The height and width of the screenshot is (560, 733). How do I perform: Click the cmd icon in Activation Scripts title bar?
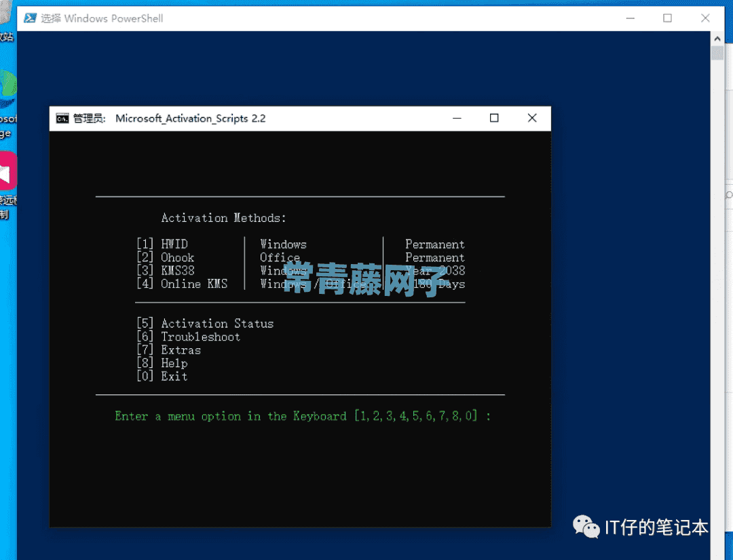click(x=62, y=119)
